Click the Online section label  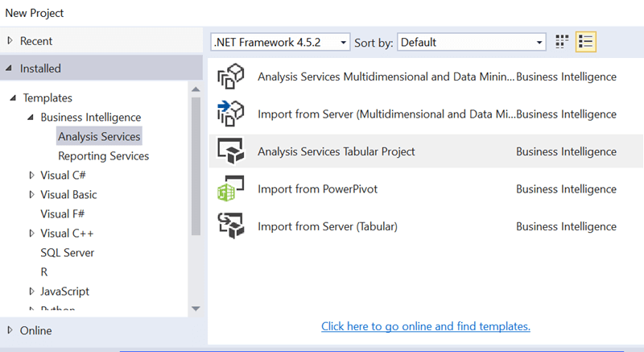pyautogui.click(x=35, y=330)
